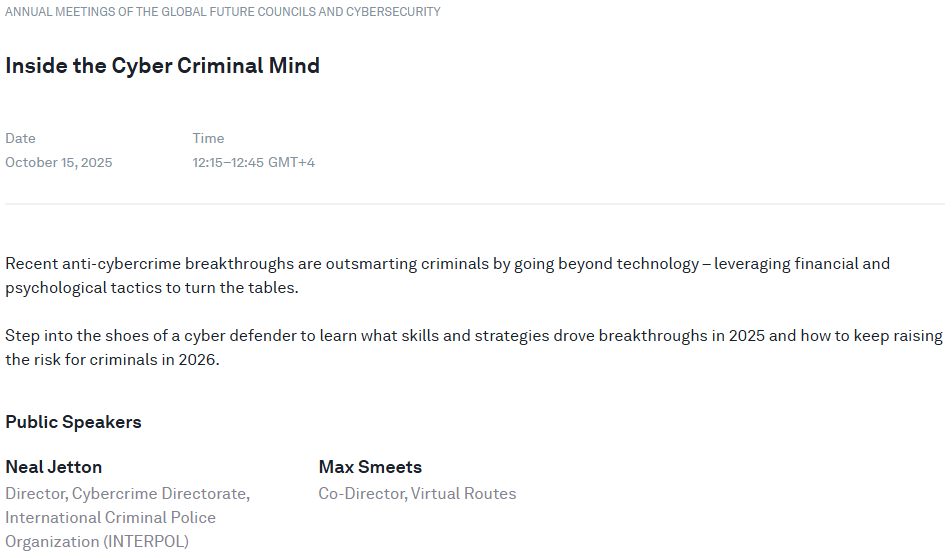The width and height of the screenshot is (952, 558).
Task: Select the 12:15–12:45 session time value
Action: 228,162
